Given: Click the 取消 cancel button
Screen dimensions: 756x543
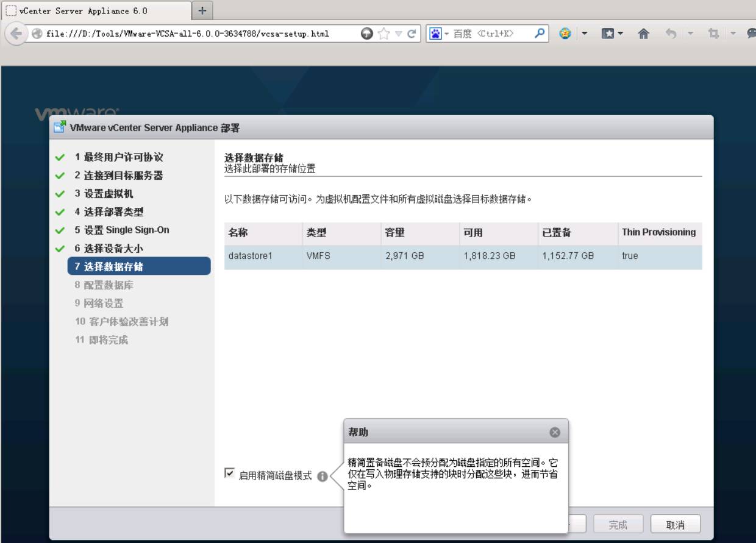Looking at the screenshot, I should tap(675, 525).
